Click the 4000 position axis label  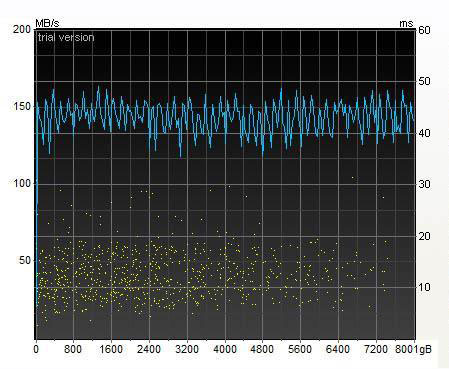point(225,349)
